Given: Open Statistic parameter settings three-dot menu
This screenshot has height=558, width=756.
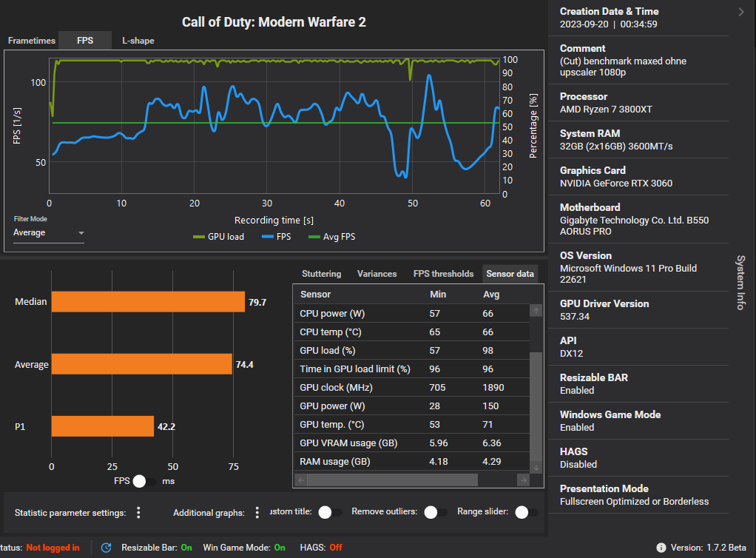Looking at the screenshot, I should (x=138, y=513).
